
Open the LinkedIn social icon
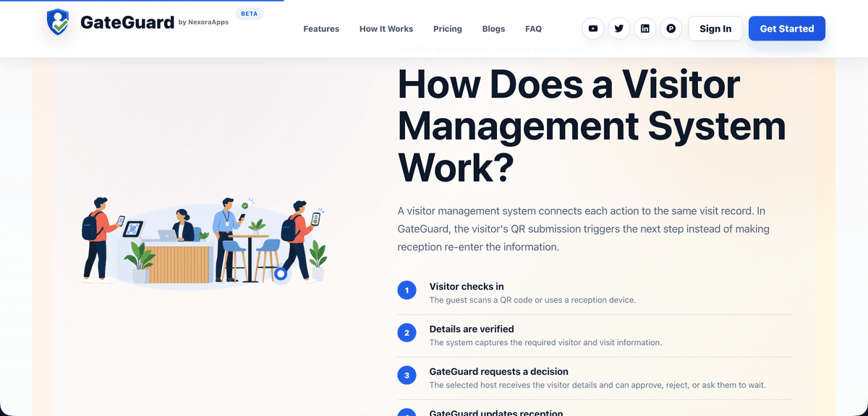(x=645, y=29)
